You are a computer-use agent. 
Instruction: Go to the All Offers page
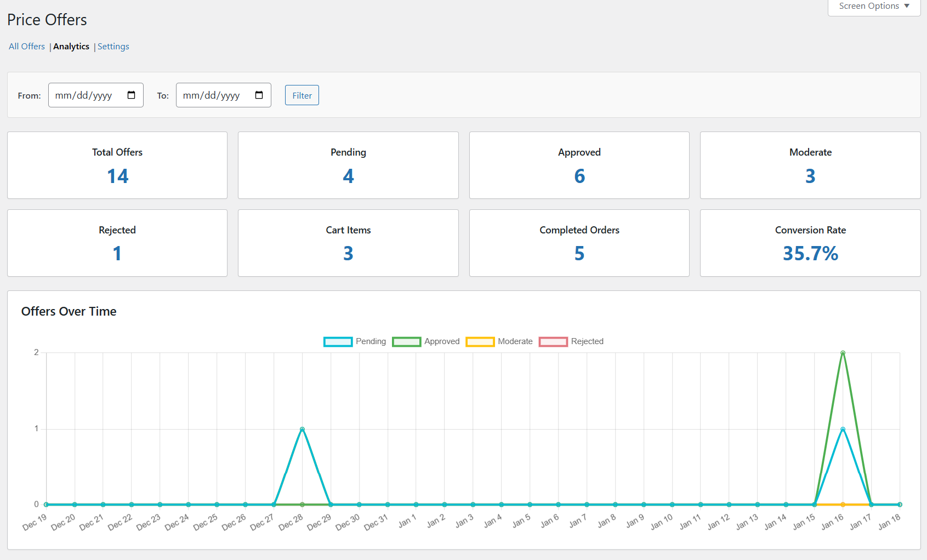pyautogui.click(x=27, y=47)
